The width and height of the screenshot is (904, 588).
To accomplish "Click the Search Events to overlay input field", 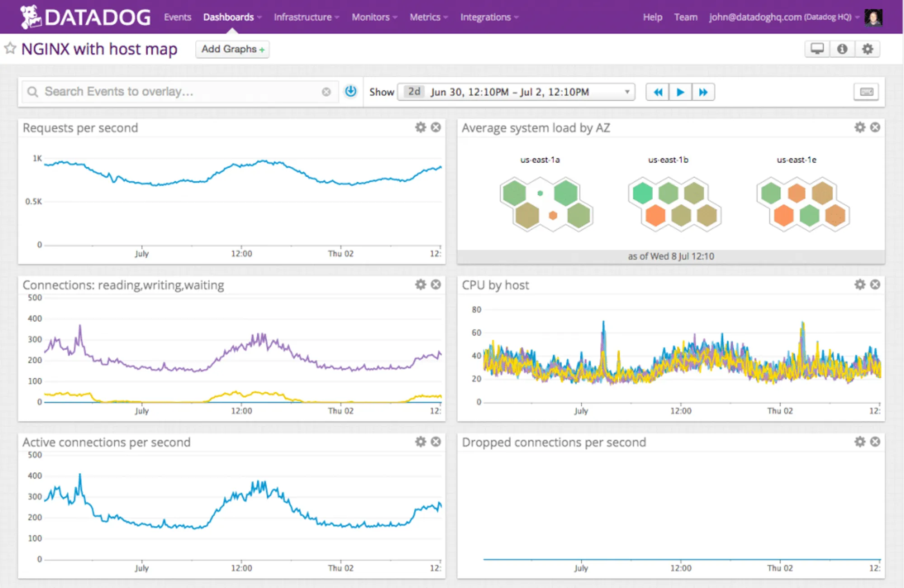I will pos(174,92).
